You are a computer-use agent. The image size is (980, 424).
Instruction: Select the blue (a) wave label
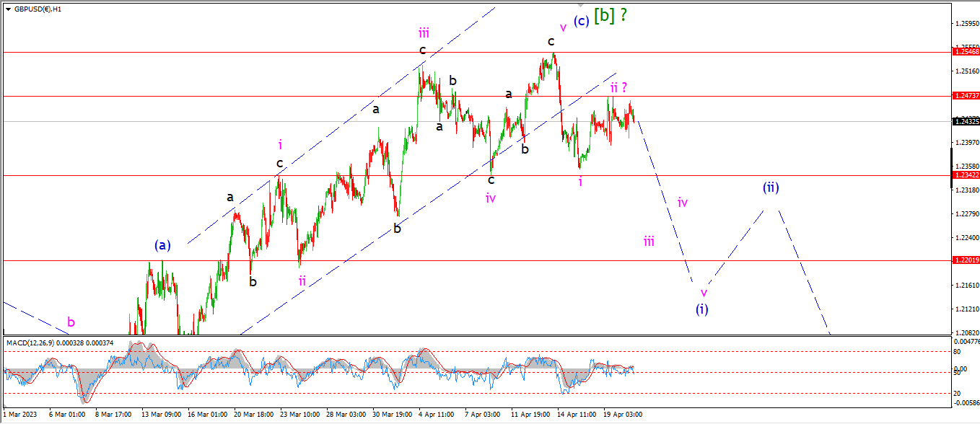162,245
